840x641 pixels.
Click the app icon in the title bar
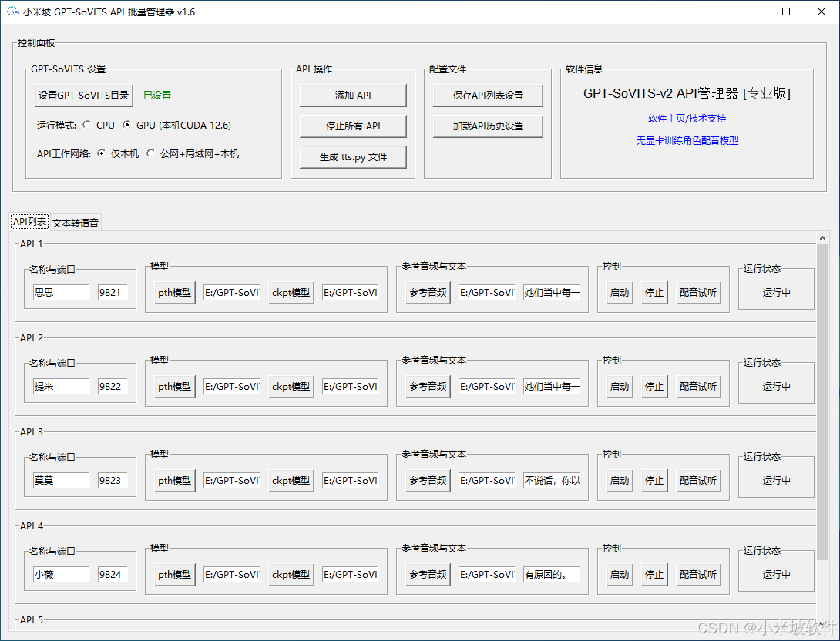tap(12, 12)
